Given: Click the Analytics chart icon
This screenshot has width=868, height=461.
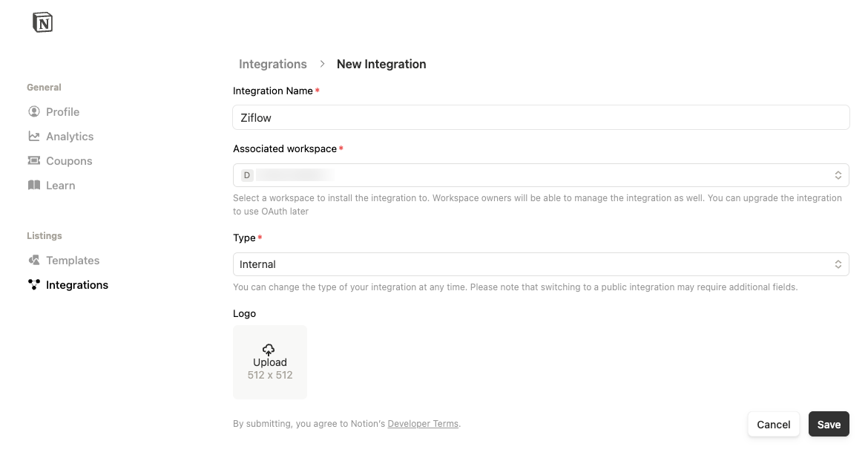Looking at the screenshot, I should pos(34,137).
